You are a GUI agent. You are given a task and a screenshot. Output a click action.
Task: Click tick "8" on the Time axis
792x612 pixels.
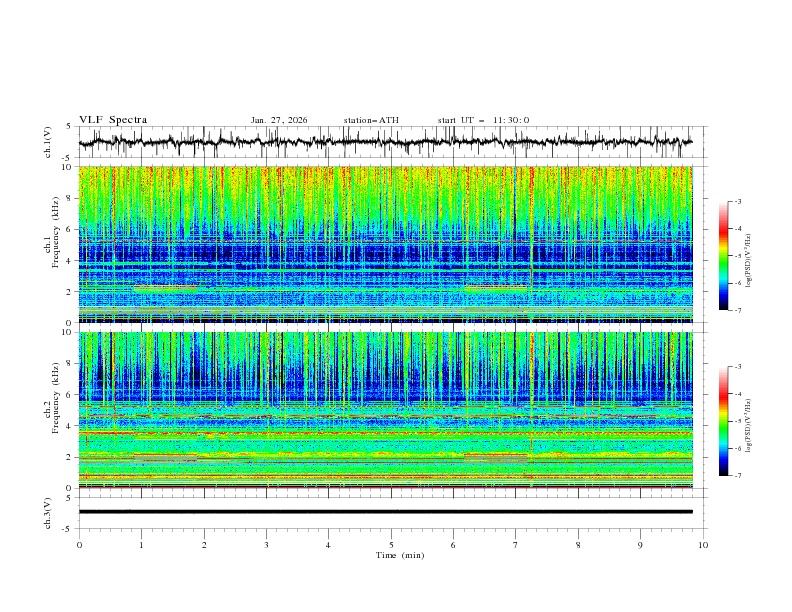[578, 545]
